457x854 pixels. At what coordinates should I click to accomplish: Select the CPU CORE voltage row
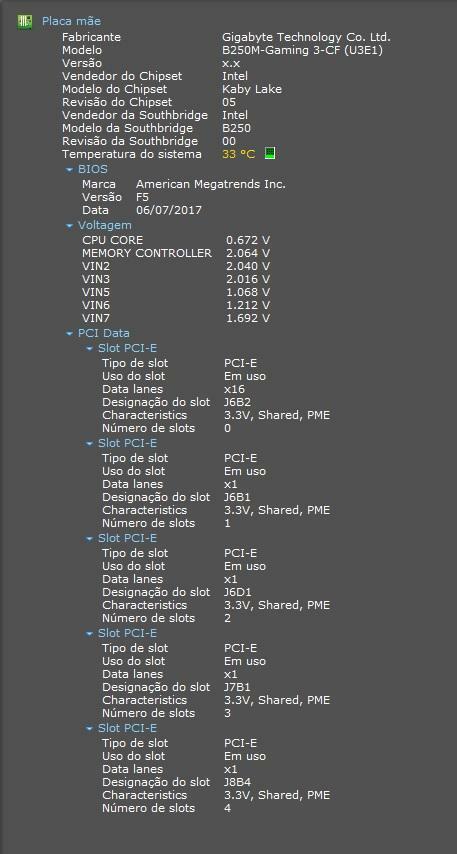176,240
